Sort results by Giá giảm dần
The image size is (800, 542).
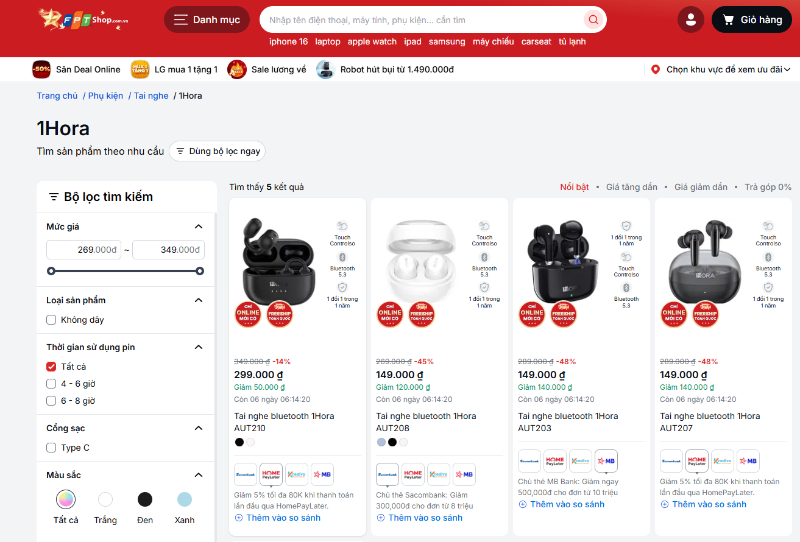[x=701, y=187]
